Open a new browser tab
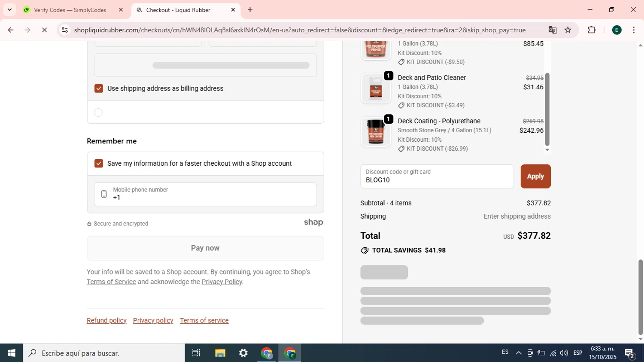644x362 pixels. pyautogui.click(x=250, y=10)
